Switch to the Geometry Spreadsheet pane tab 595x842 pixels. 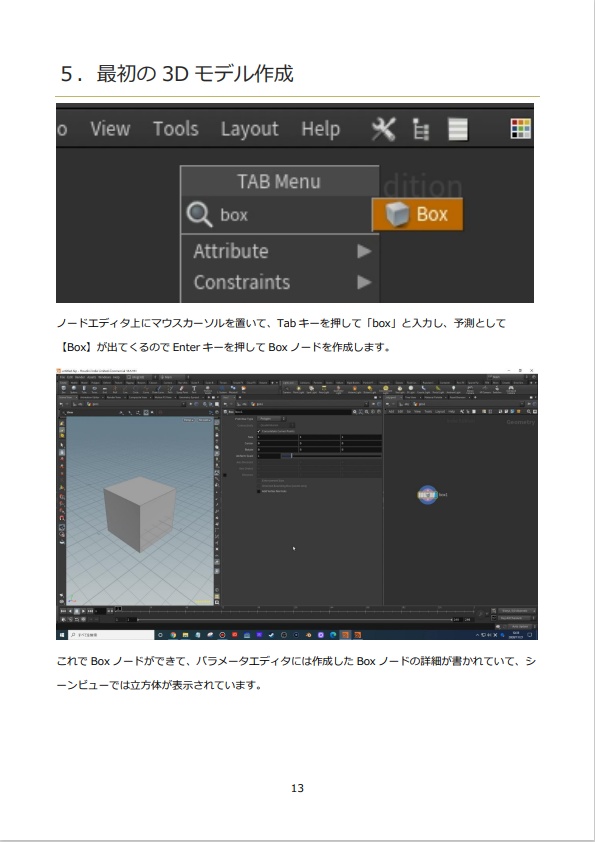coord(188,397)
